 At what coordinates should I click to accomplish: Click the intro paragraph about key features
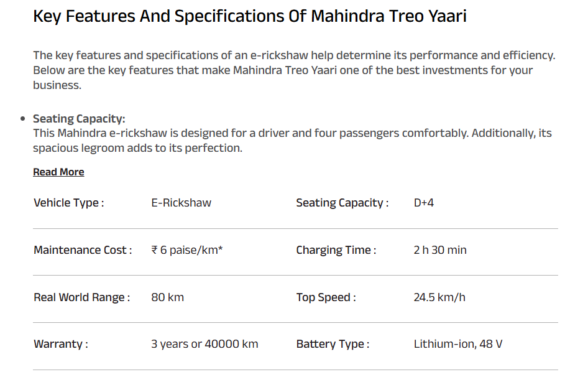point(294,70)
